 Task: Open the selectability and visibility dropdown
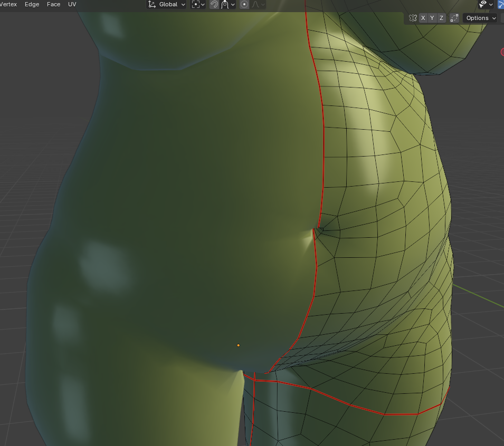pyautogui.click(x=486, y=4)
